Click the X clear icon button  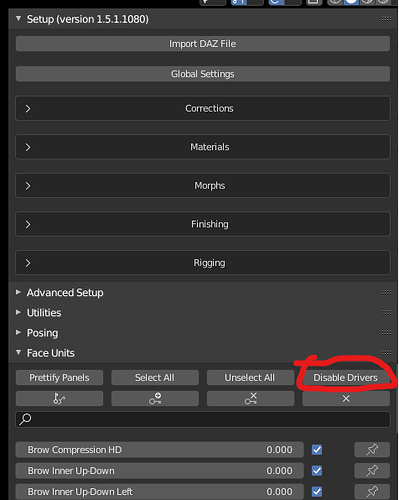[346, 399]
